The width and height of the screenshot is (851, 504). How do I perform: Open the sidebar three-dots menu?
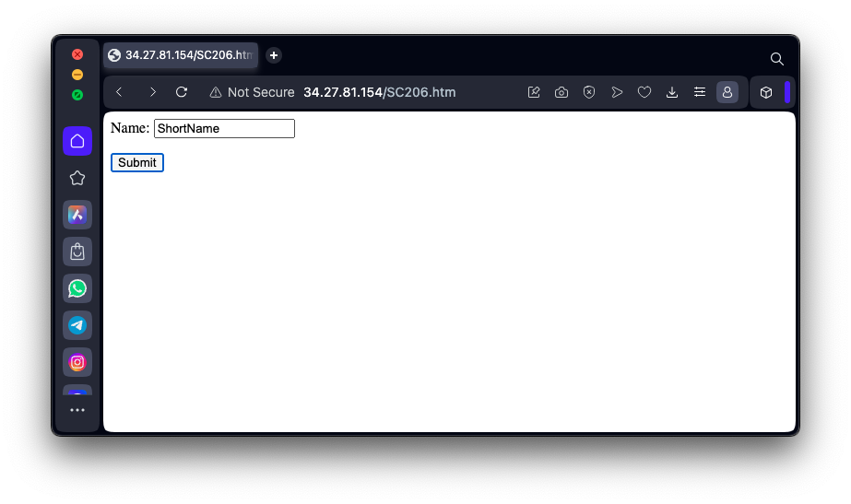[77, 410]
